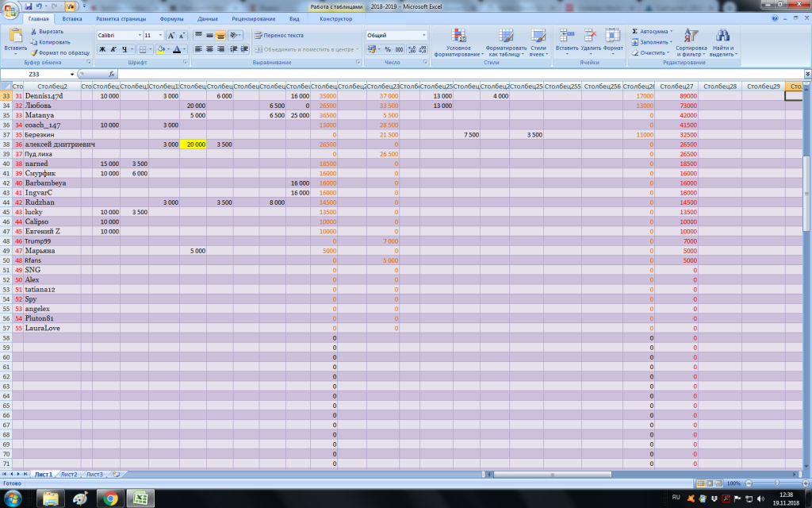This screenshot has width=812, height=508.
Task: Toggle bold (Ж) formatting
Action: [x=102, y=49]
